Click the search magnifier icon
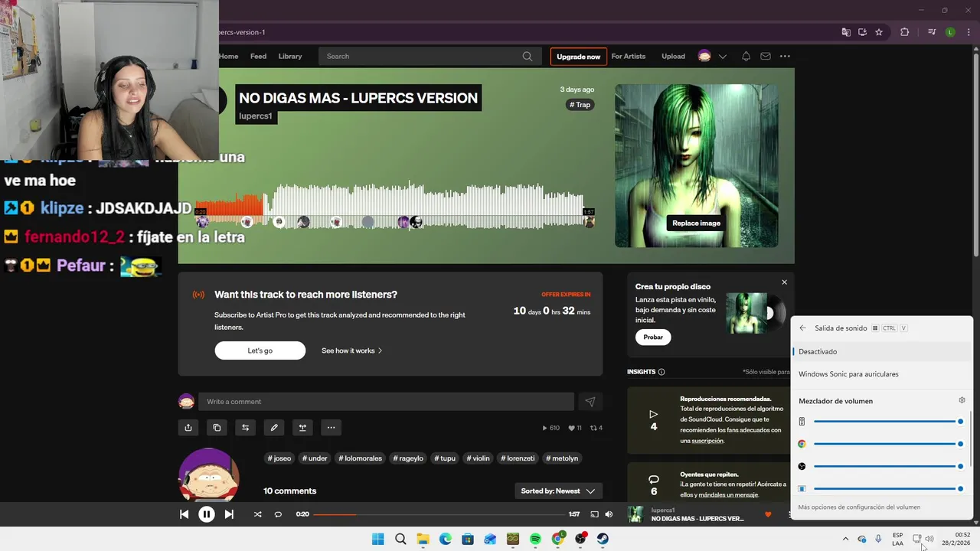 pos(528,56)
